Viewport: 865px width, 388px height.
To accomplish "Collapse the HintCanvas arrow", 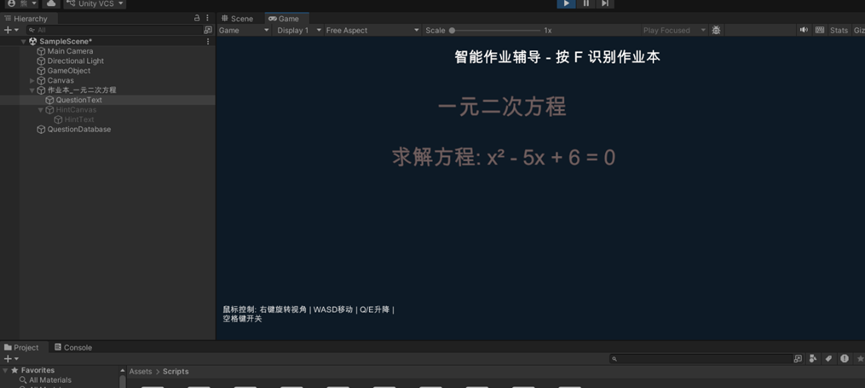I will click(x=41, y=110).
